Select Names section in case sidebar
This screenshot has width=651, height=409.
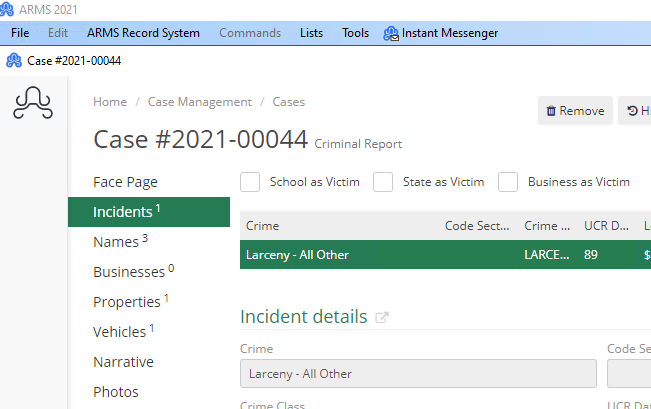coord(115,242)
